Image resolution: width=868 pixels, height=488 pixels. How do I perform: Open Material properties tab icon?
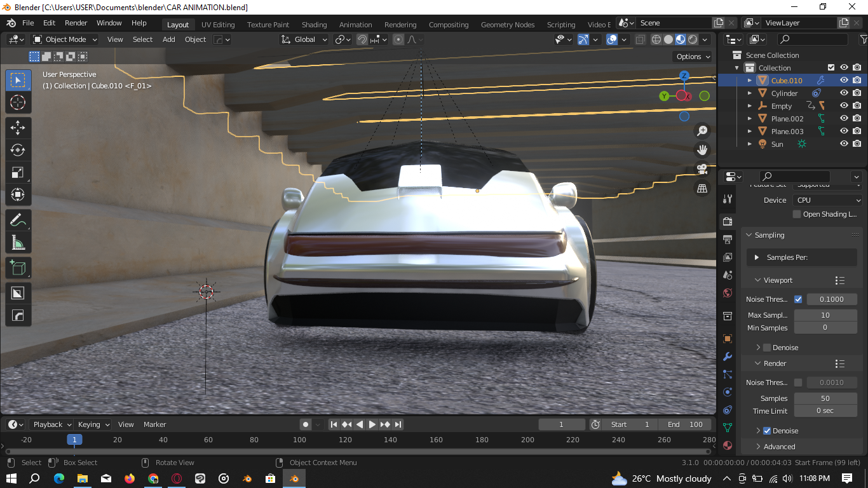(x=728, y=445)
